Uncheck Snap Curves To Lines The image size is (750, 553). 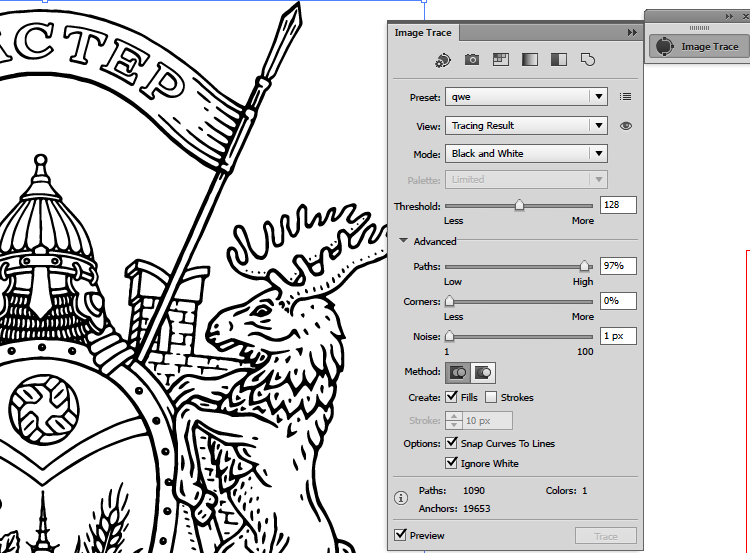452,443
